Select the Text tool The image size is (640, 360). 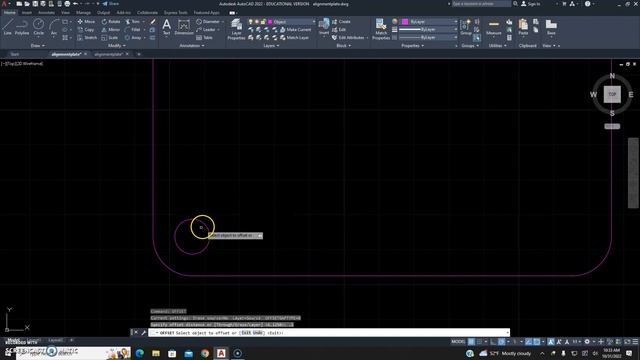(x=167, y=27)
